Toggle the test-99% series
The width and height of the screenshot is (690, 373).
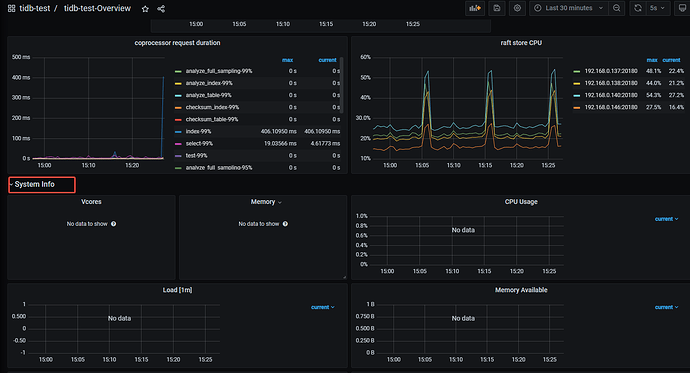coord(196,156)
